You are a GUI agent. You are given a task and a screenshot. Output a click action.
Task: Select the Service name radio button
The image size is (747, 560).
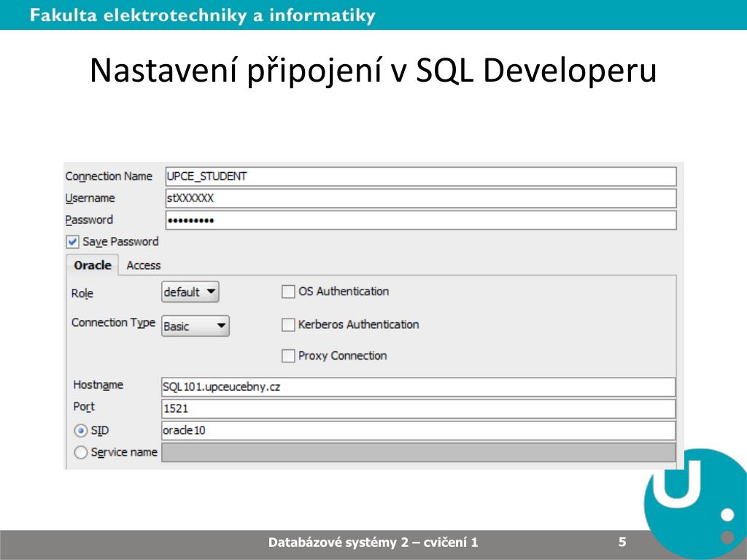(81, 452)
